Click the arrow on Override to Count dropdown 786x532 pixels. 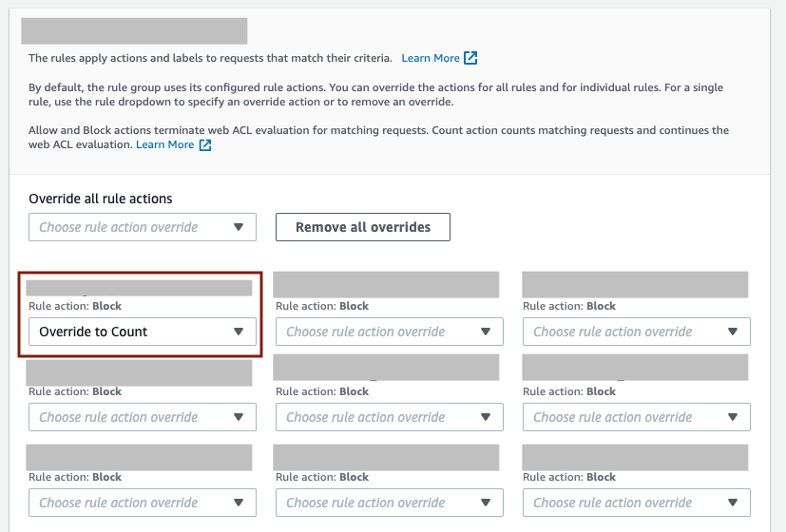tap(239, 332)
